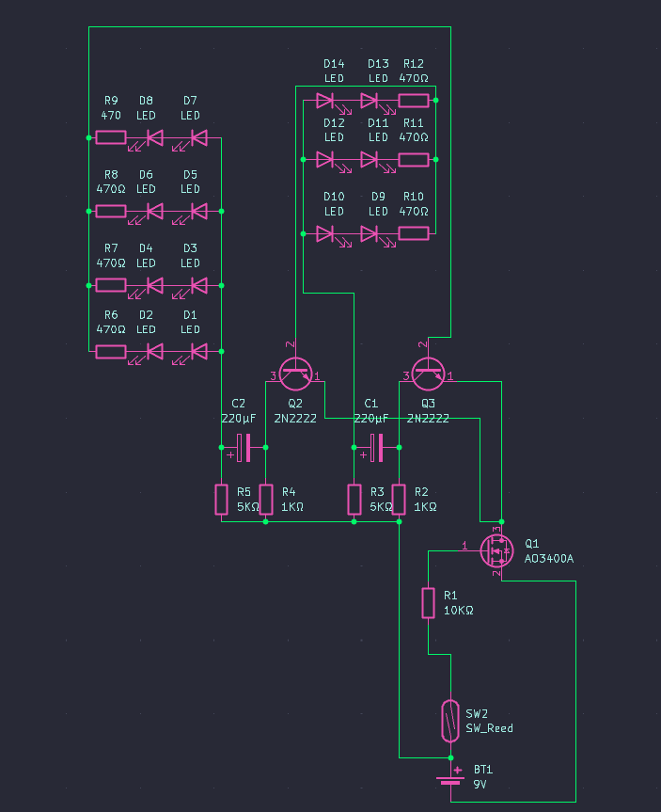Viewport: 661px width, 812px height.
Task: Click the D11 LED symbol
Action: click(x=369, y=160)
